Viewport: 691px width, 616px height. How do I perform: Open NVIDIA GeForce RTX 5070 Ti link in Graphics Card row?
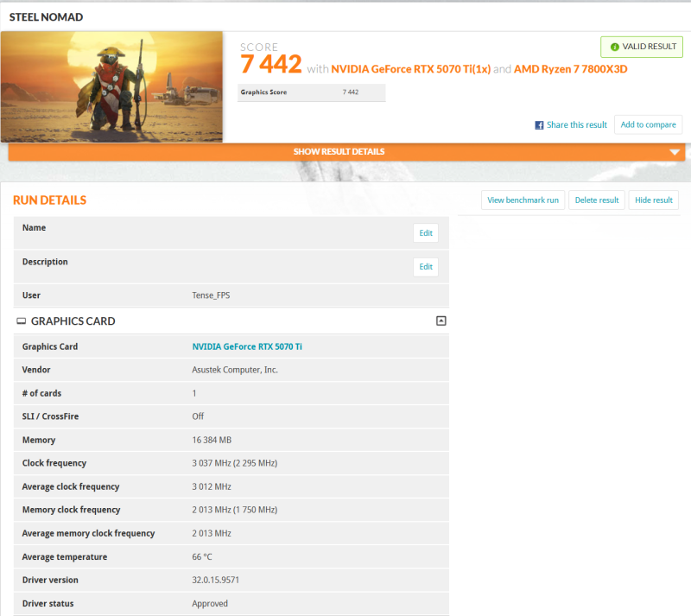(x=247, y=346)
